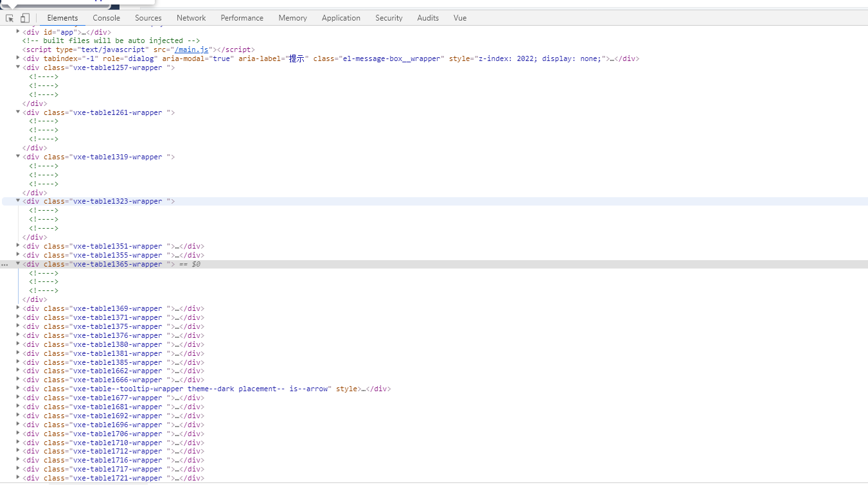
Task: Open the Security tab
Action: point(389,18)
